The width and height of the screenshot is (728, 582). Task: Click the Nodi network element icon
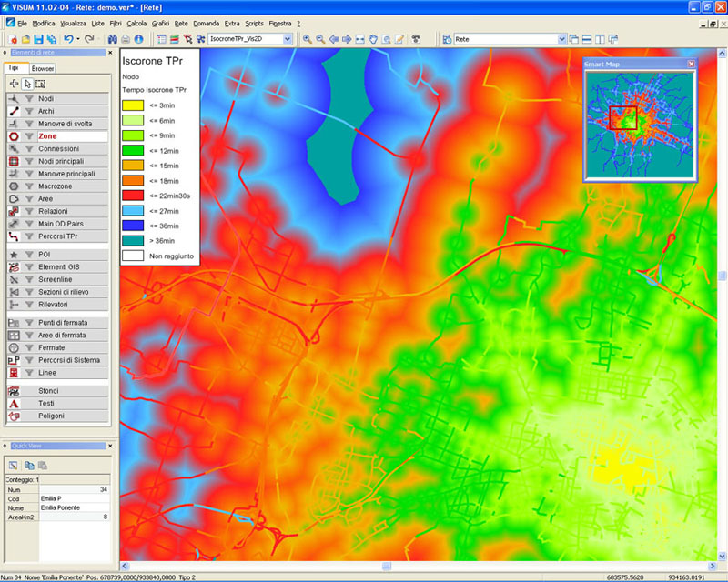pos(15,98)
